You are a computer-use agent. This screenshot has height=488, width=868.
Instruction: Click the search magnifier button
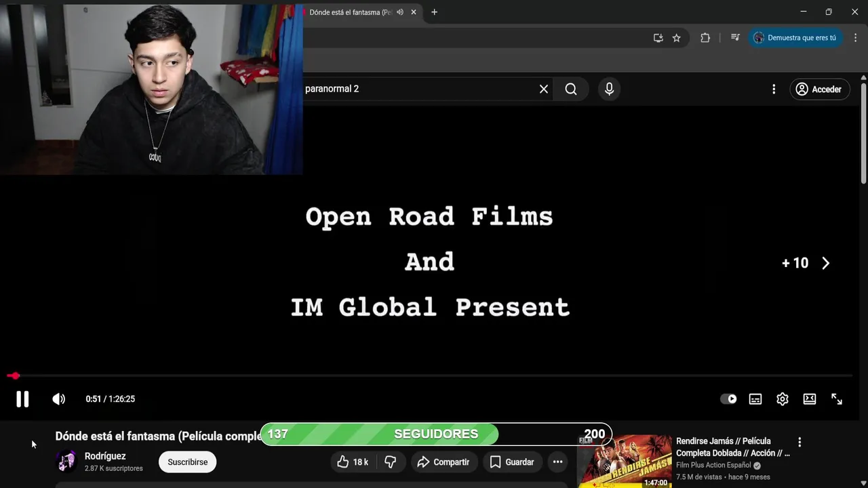coord(571,89)
